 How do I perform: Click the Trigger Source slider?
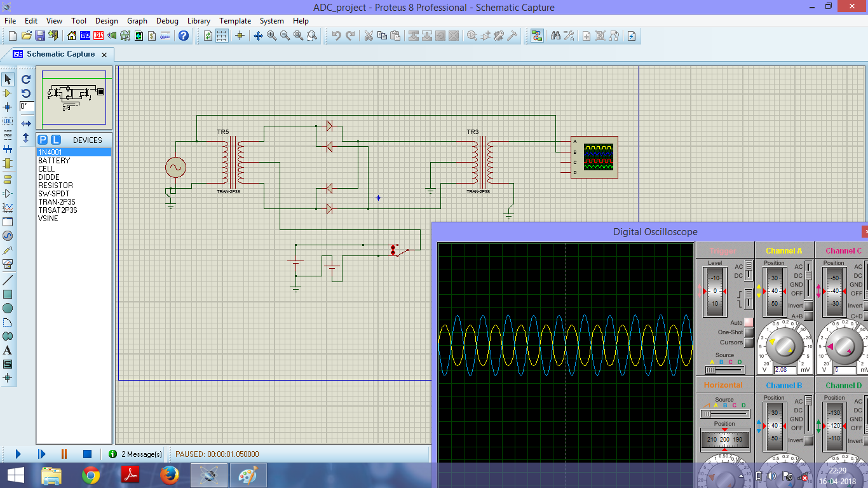724,370
